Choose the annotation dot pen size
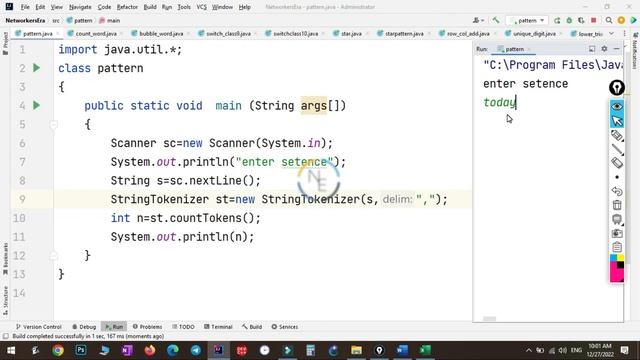640x360 pixels. [617, 177]
